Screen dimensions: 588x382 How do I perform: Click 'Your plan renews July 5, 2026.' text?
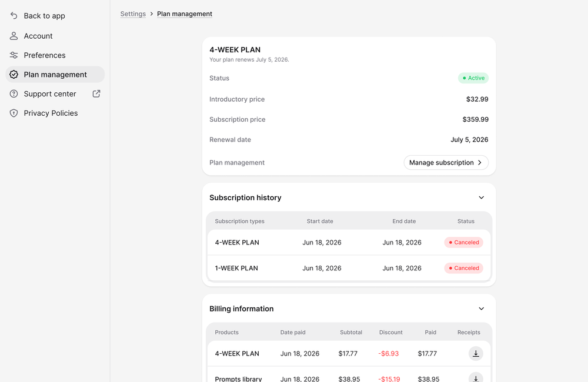[x=249, y=59]
